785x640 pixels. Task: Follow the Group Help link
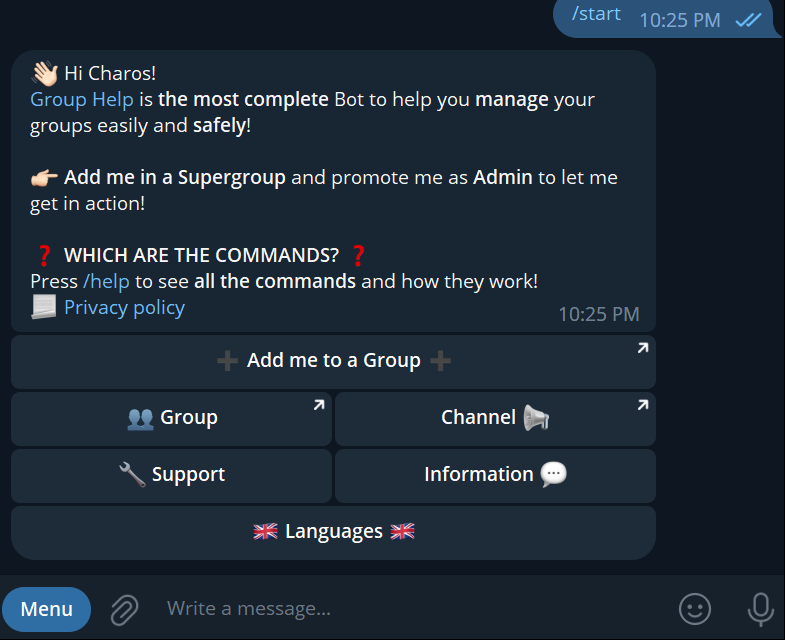click(x=82, y=100)
